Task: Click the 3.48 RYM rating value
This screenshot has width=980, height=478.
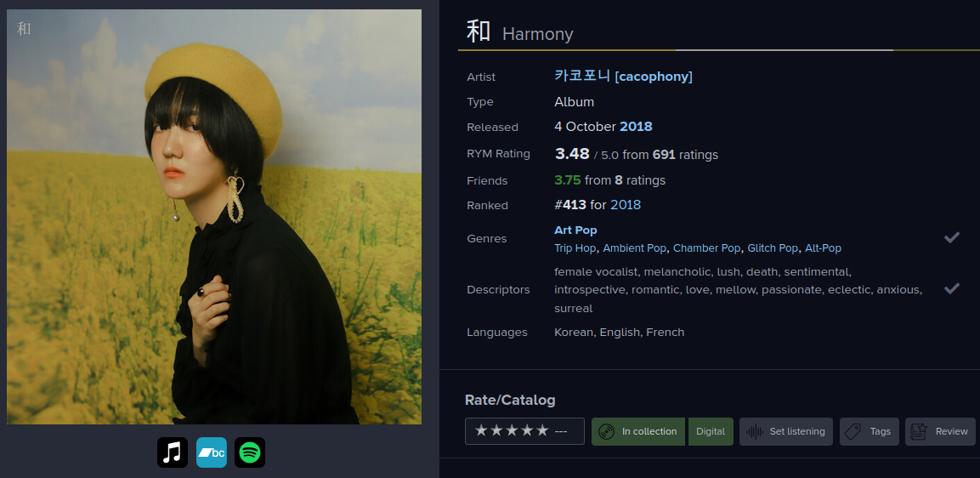Action: [x=572, y=153]
